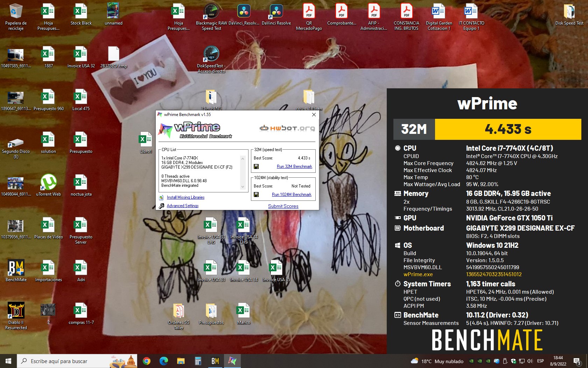The height and width of the screenshot is (368, 588).
Task: Click the yellow wPrime.exe entry in BenchMate
Action: click(x=418, y=274)
